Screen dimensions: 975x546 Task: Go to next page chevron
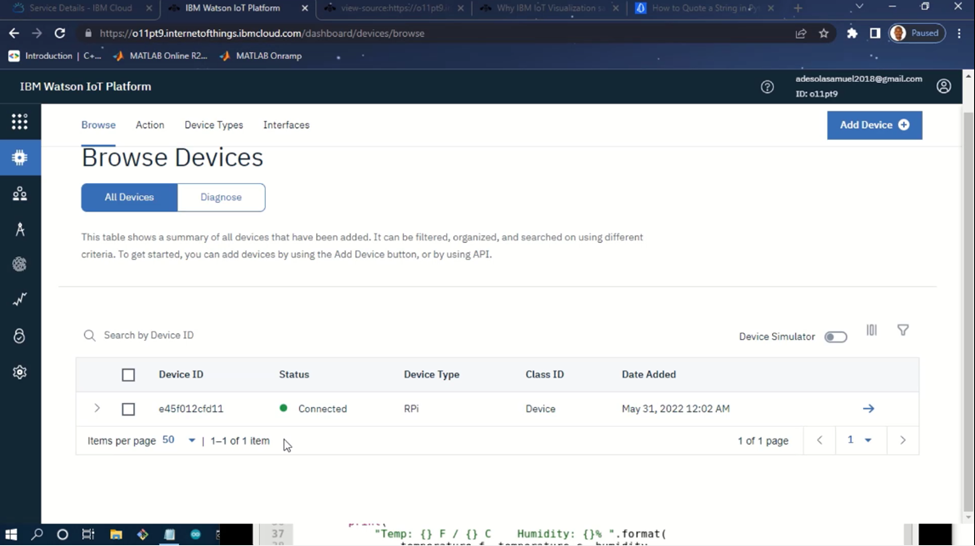coord(903,440)
